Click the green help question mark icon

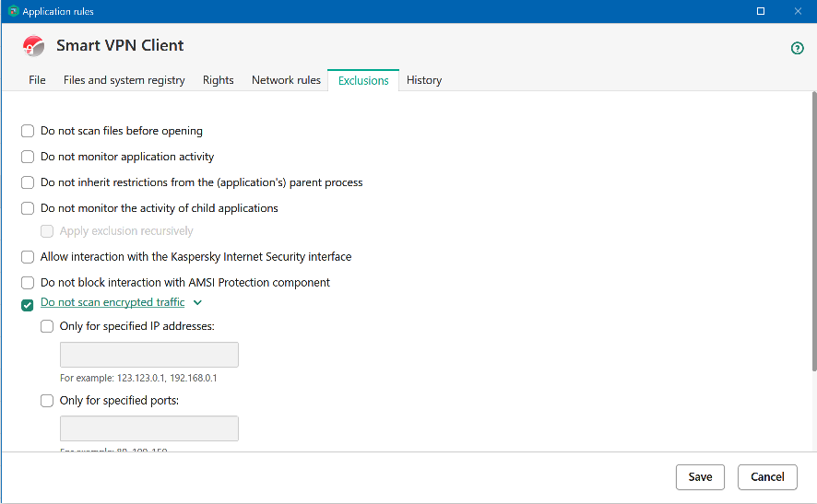coord(798,48)
